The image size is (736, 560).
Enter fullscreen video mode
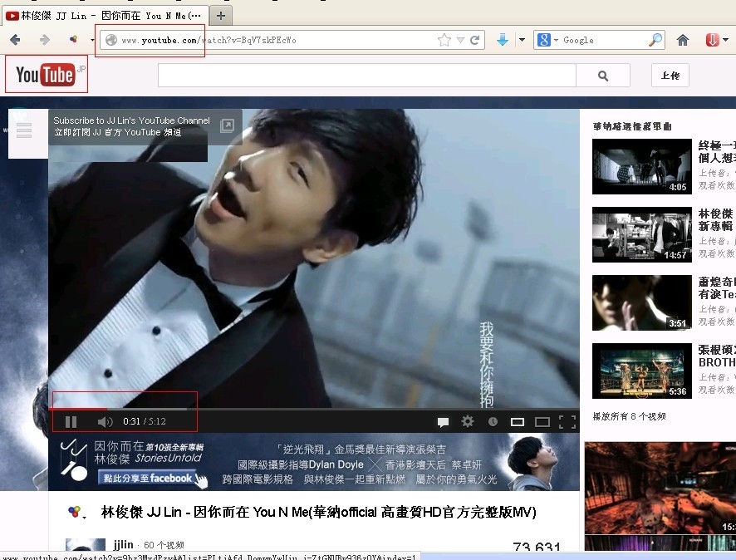567,422
